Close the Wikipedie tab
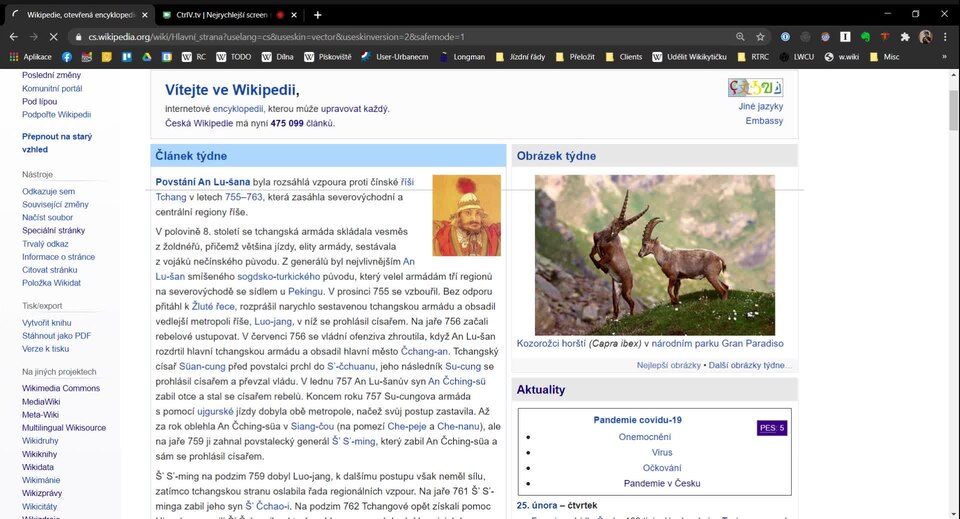The width and height of the screenshot is (960, 519). (144, 15)
